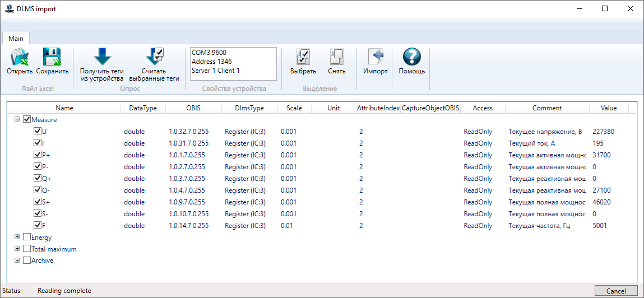Screen dimensions: 644x298
Task: Select all tags with Выбрать icon
Action: click(x=303, y=57)
